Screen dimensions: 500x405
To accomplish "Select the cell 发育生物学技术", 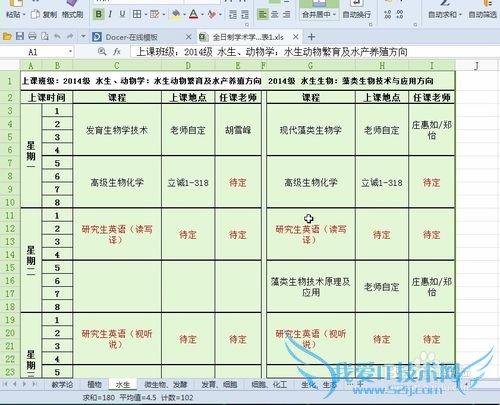I will pos(117,130).
